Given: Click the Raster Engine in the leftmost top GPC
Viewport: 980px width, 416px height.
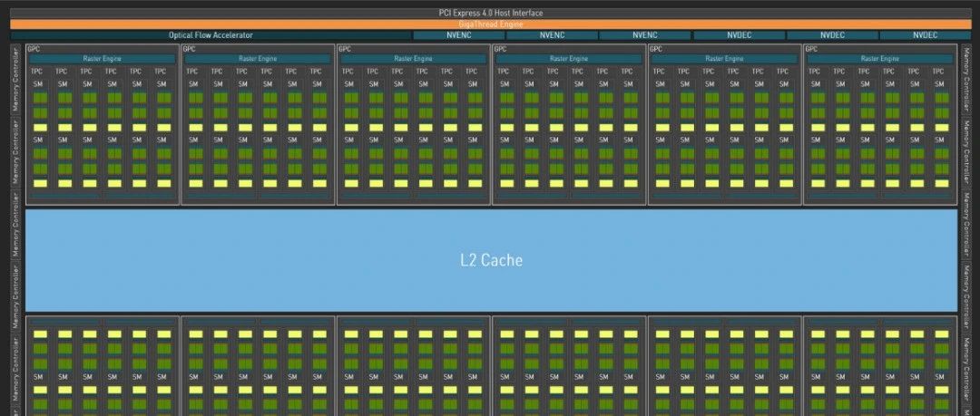Looking at the screenshot, I should point(102,59).
